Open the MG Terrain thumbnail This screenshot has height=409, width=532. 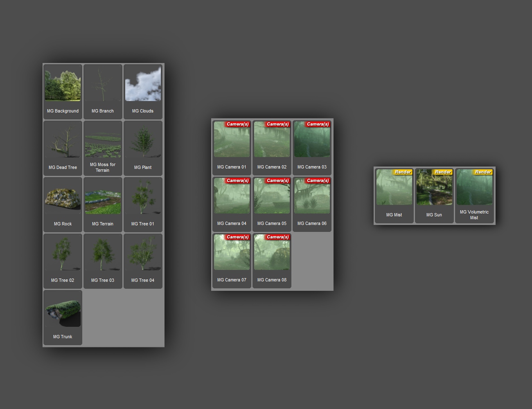103,204
